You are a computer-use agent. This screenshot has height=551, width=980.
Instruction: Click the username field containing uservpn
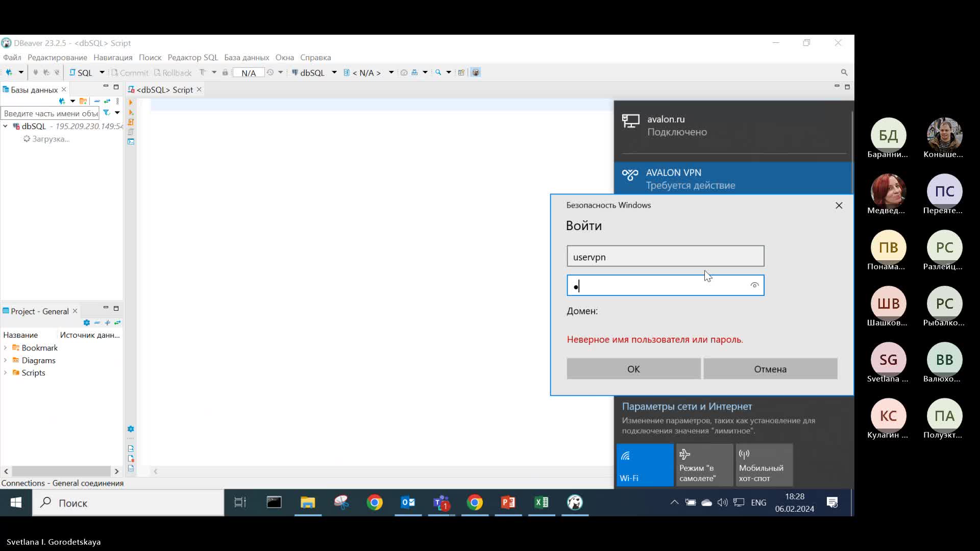coord(665,256)
